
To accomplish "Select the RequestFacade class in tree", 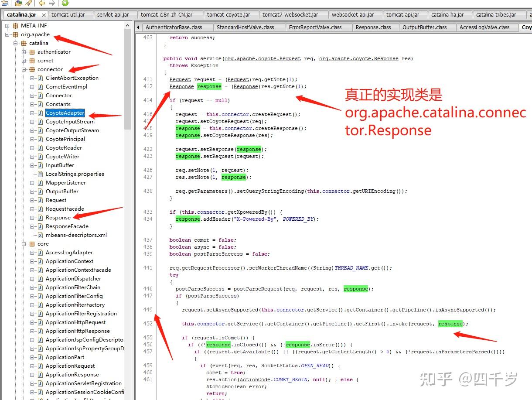I will 65,209.
